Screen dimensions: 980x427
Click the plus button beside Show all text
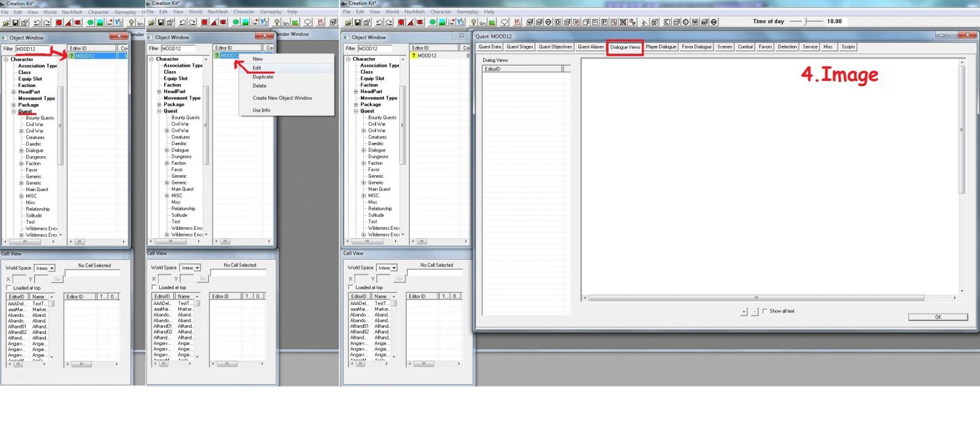tap(744, 311)
